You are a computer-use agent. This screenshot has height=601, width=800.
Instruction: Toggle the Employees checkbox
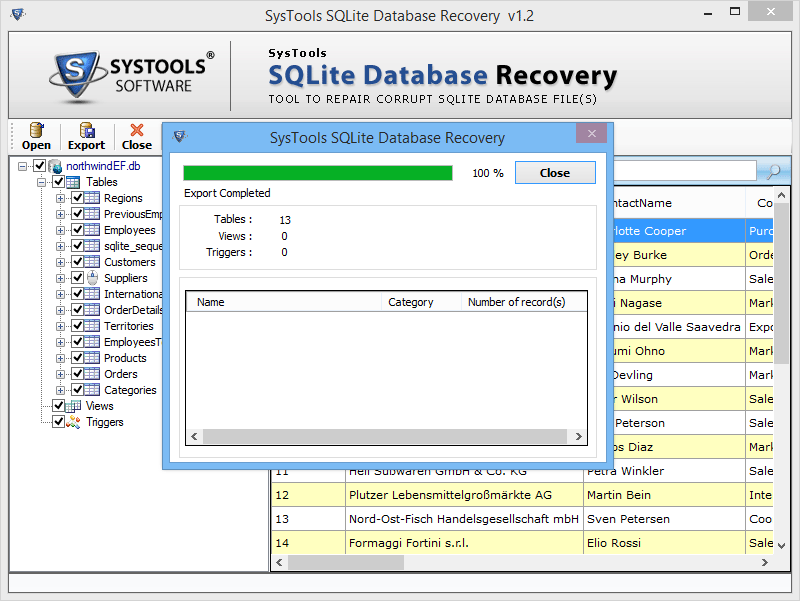pyautogui.click(x=77, y=230)
